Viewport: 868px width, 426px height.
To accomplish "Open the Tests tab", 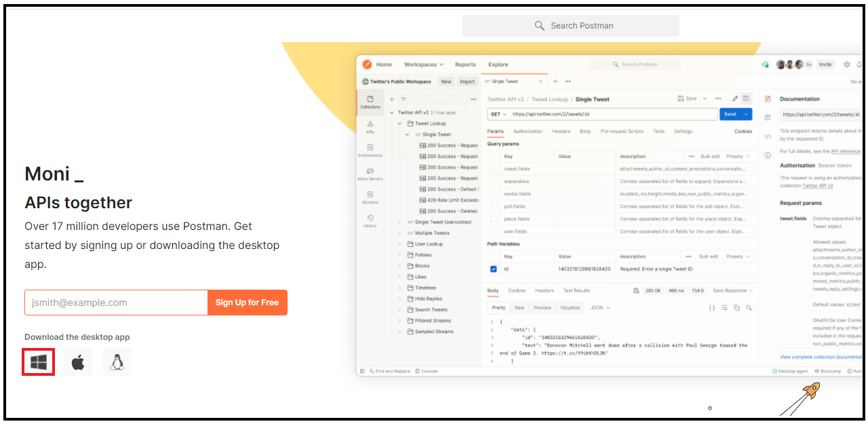I will coord(658,132).
